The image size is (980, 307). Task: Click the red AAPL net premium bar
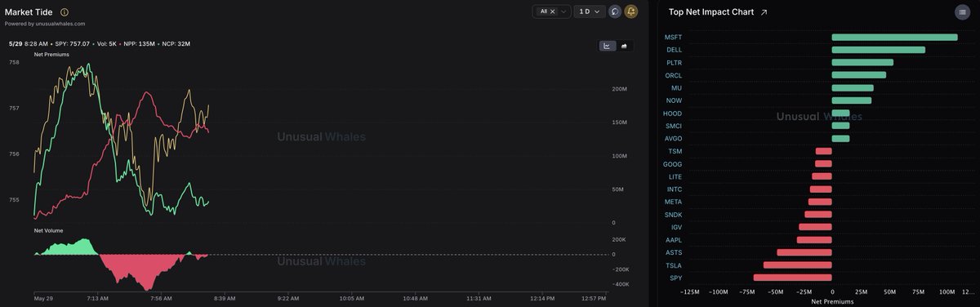pyautogui.click(x=814, y=240)
